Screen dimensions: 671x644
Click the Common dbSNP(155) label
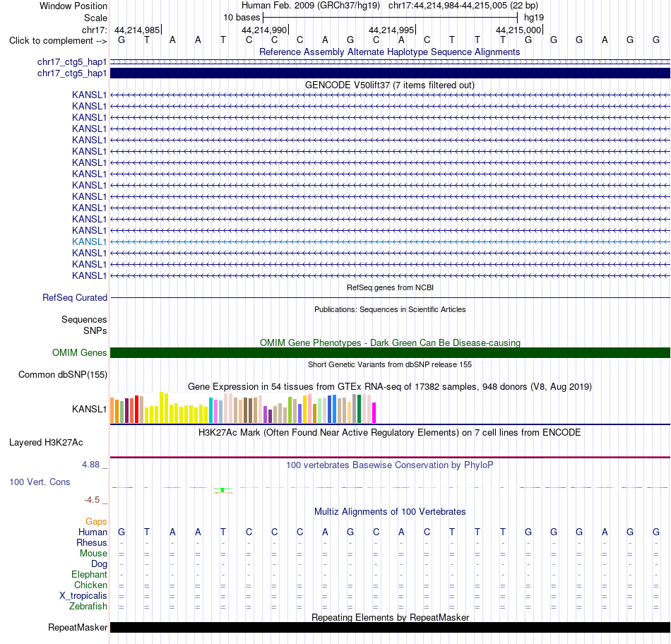62,374
